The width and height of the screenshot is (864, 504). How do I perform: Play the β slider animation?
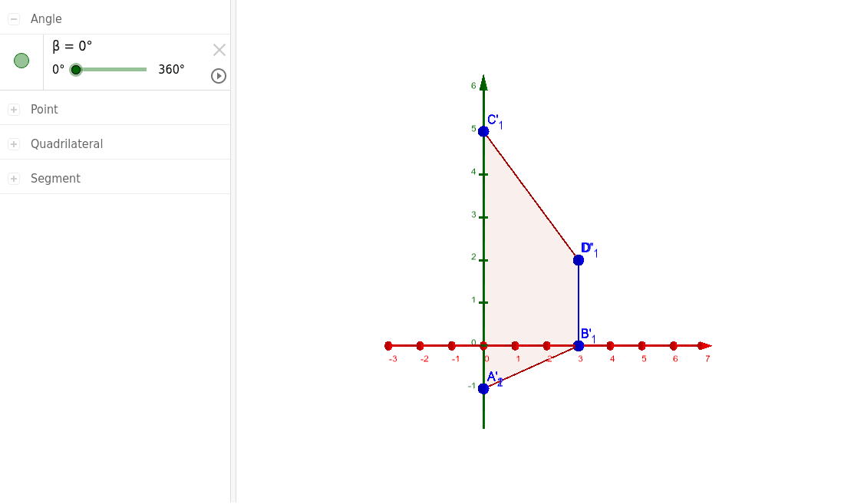pyautogui.click(x=219, y=76)
